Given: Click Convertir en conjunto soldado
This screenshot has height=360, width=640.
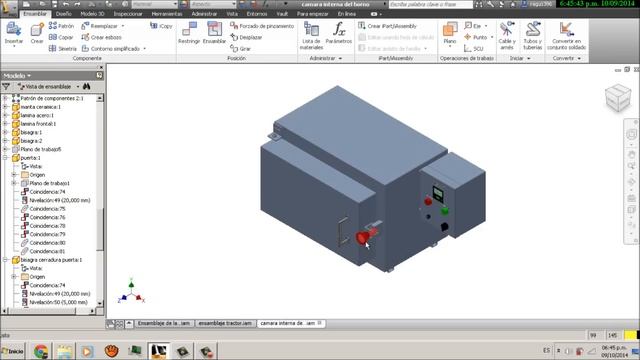Looking at the screenshot, I should [566, 36].
